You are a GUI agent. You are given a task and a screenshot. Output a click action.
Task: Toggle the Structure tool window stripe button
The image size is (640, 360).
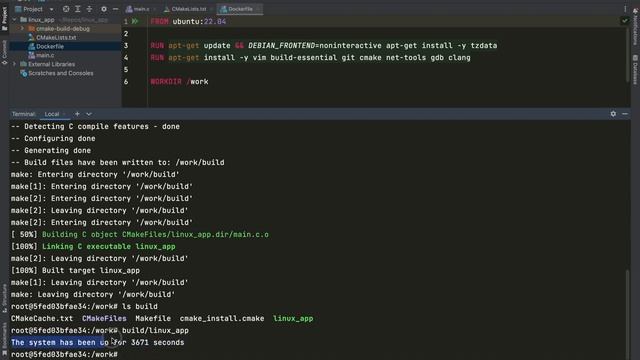[x=4, y=298]
